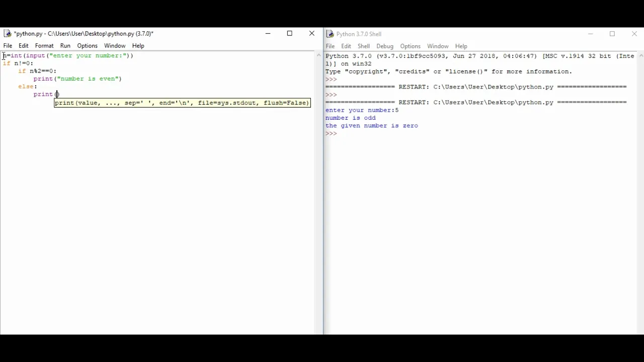This screenshot has height=362, width=644.
Task: Click the last >>> prompt in the shell
Action: pos(331,133)
